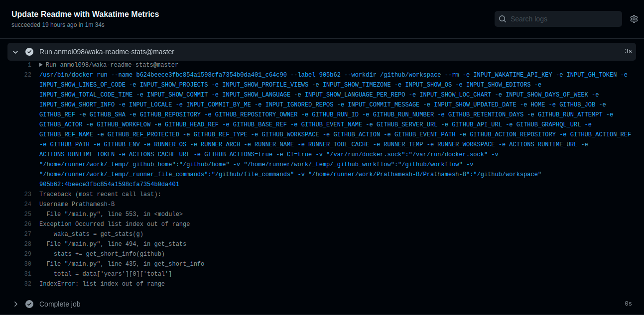Click the Complete job label
644x315 pixels.
[x=59, y=304]
